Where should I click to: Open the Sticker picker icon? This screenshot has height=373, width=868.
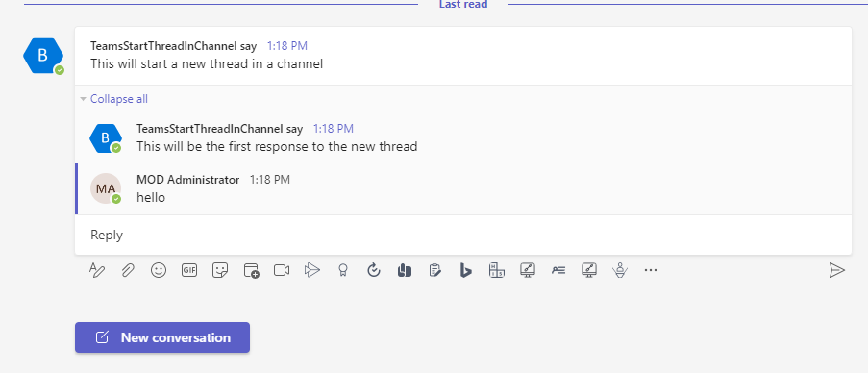(220, 270)
